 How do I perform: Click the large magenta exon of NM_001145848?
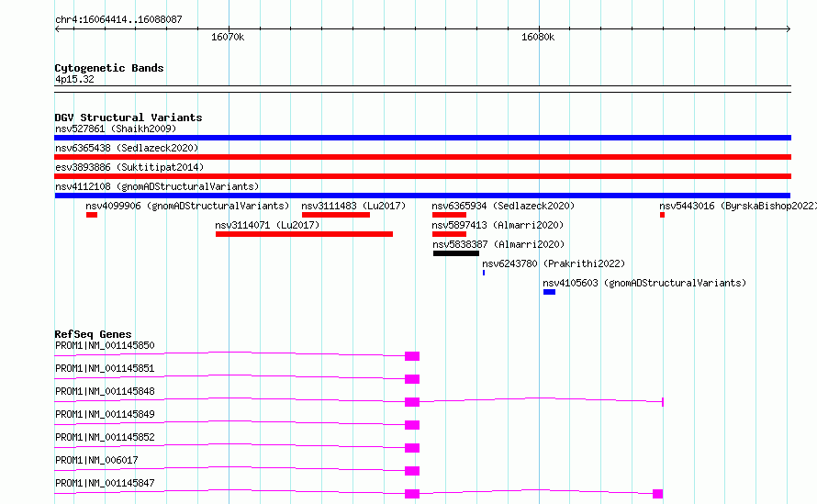[x=412, y=402]
